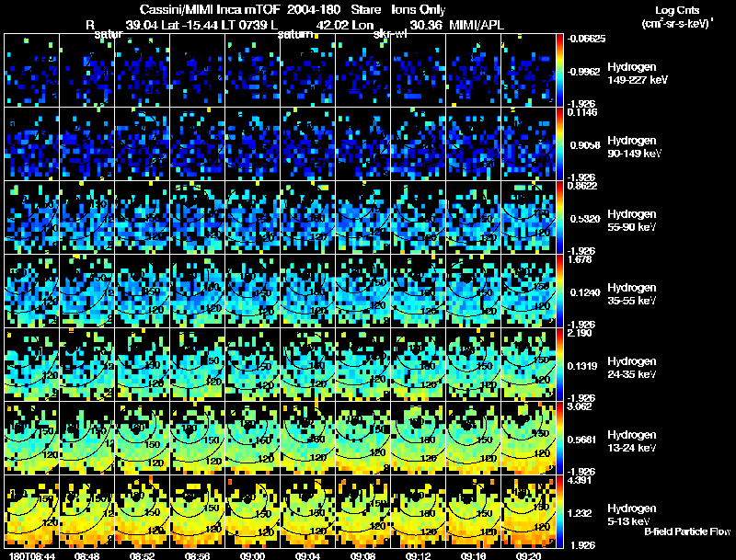Open the 13-24 keV image at 09:00
736x560 pixels.
click(x=252, y=438)
